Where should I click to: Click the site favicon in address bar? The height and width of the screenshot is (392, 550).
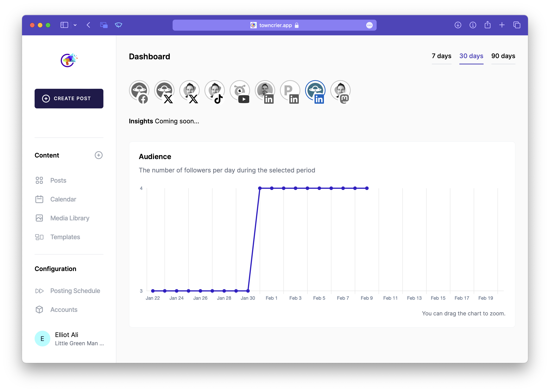(x=253, y=25)
